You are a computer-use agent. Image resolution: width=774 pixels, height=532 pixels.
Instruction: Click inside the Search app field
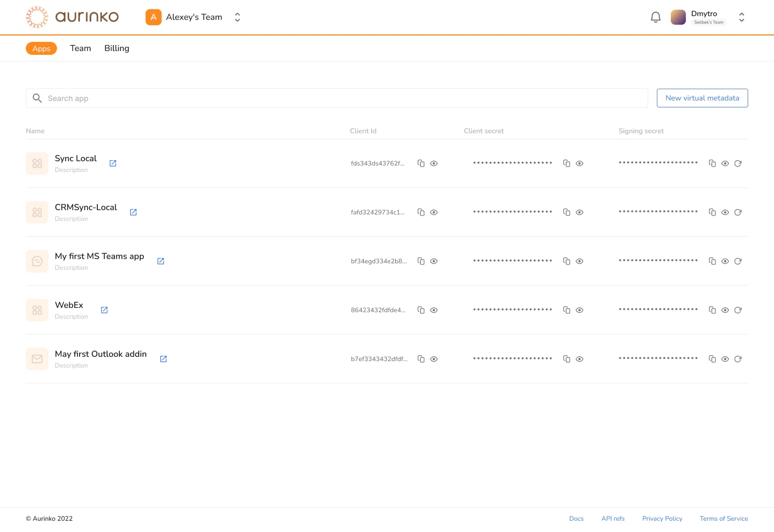point(215,98)
